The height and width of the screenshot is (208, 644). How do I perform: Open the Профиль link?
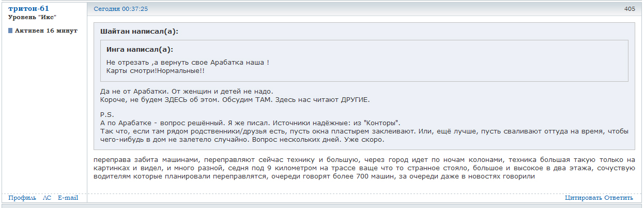(22, 198)
